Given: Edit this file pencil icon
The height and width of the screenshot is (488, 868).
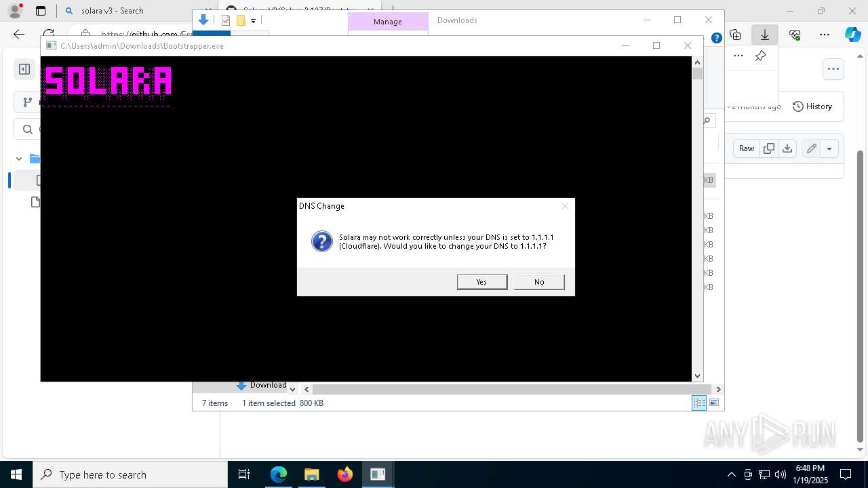Looking at the screenshot, I should 811,148.
